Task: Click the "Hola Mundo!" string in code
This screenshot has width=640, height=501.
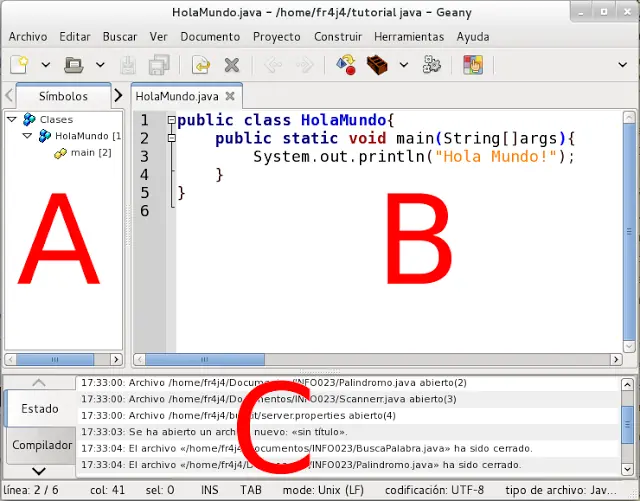Action: (496, 157)
